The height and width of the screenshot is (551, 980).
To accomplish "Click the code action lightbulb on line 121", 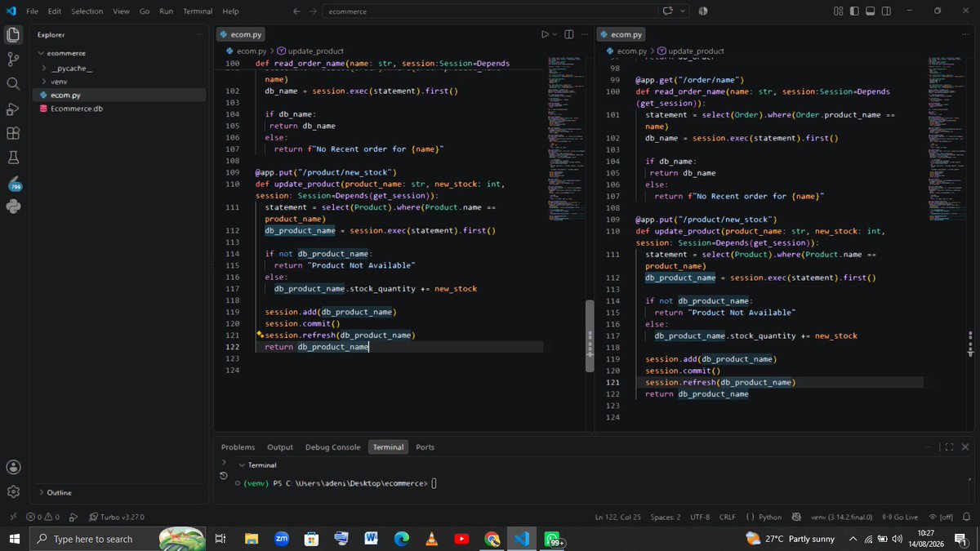I will [260, 335].
